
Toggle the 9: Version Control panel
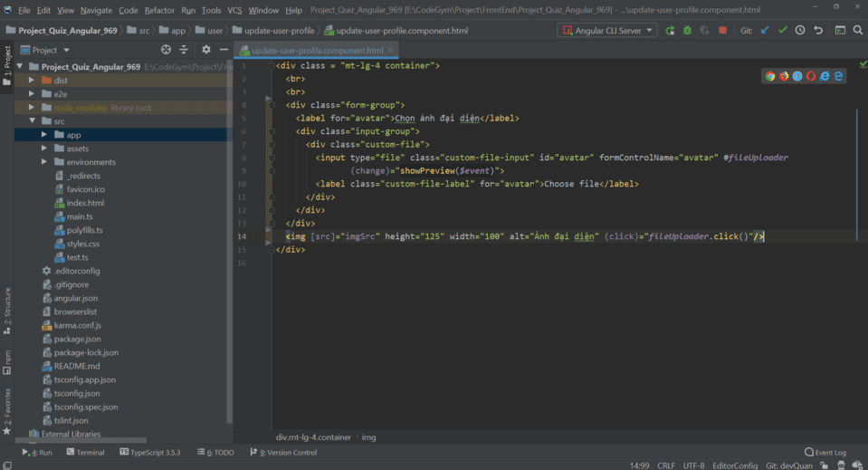(284, 452)
